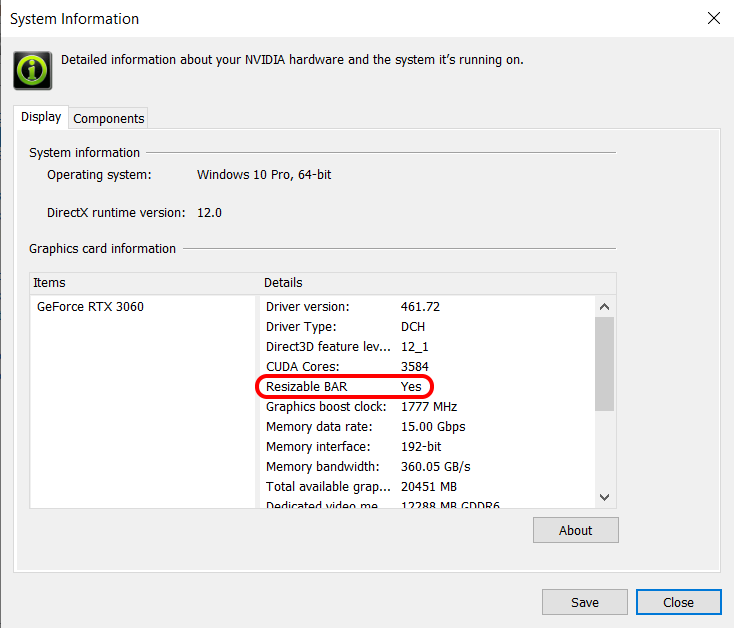734x628 pixels.
Task: Click the Save button
Action: coord(585,602)
